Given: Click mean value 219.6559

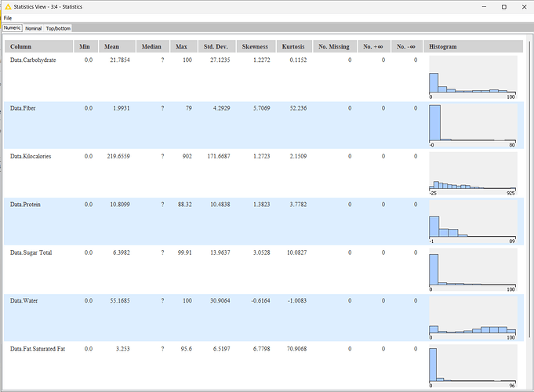Looking at the screenshot, I should (x=118, y=156).
